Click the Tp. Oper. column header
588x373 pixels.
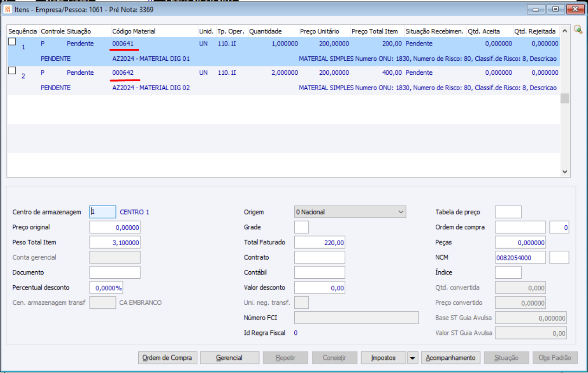(x=232, y=31)
